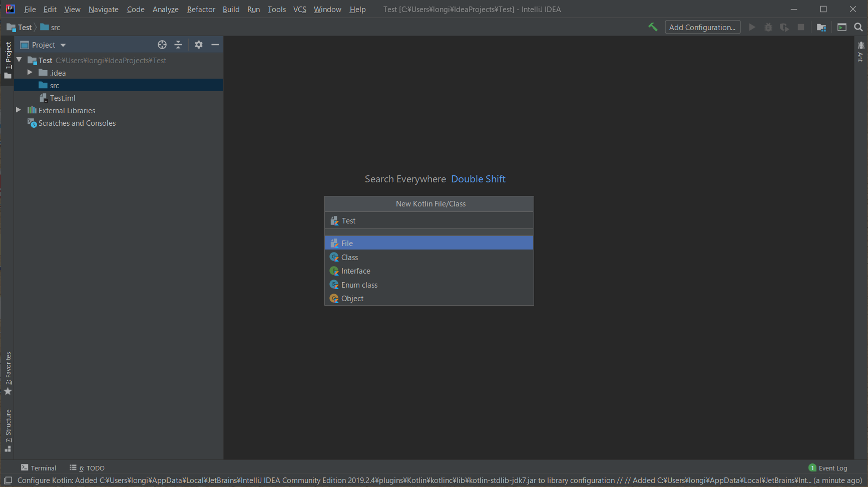Open the Project Structure icon
Viewport: 868px width, 487px height.
click(821, 27)
